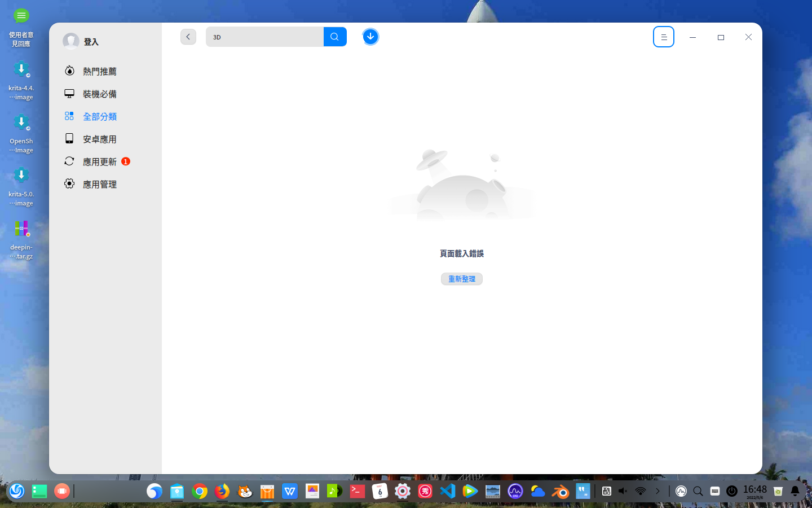This screenshot has height=508, width=812.
Task: Select the 裝機必備 computer icon
Action: pos(69,94)
